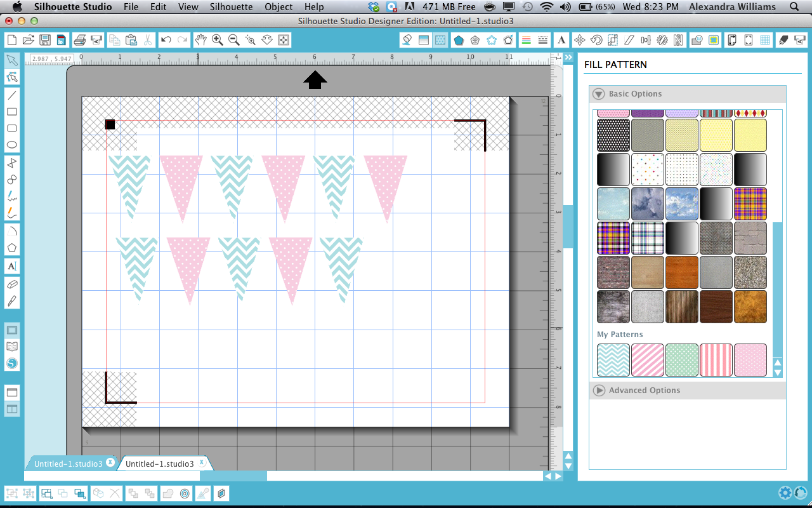Select the Draw an Ellipse tool
Screen dimensions: 812x508
pyautogui.click(x=11, y=145)
